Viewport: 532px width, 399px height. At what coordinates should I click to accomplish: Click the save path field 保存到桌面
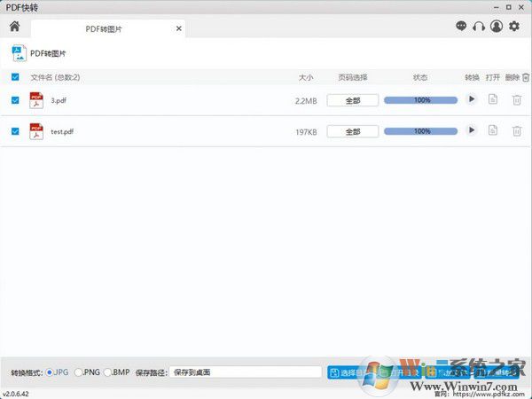246,372
